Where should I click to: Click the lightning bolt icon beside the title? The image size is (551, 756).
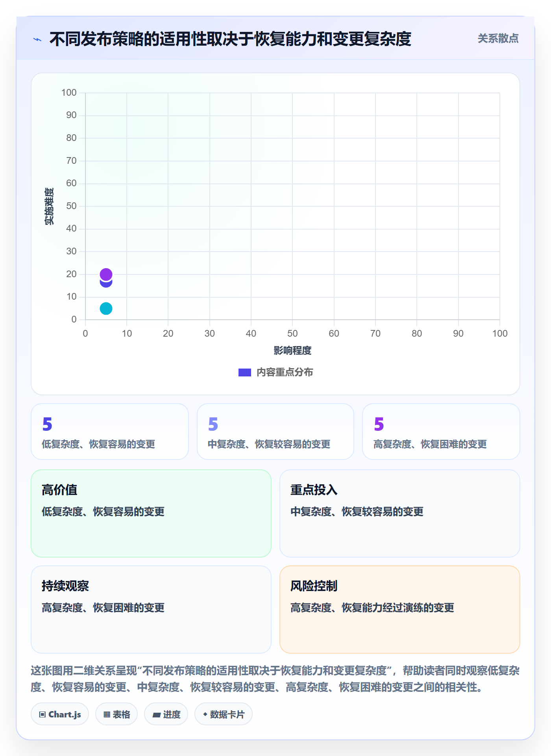[37, 39]
